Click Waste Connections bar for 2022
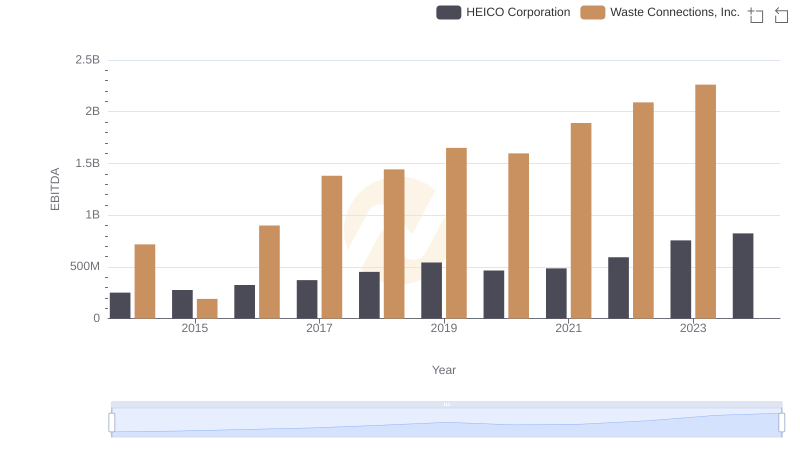The height and width of the screenshot is (461, 800). [643, 211]
